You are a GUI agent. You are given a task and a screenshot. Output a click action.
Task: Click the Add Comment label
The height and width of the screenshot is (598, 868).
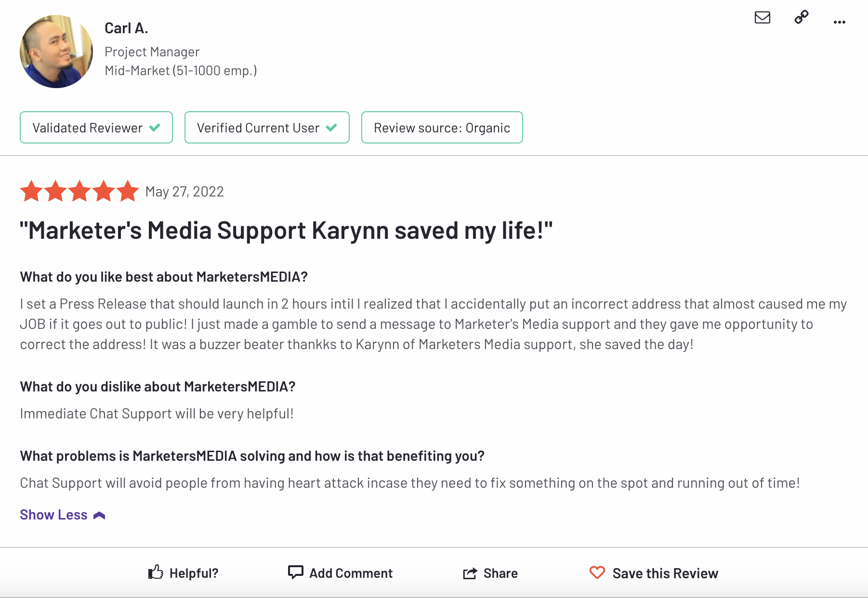(x=351, y=573)
